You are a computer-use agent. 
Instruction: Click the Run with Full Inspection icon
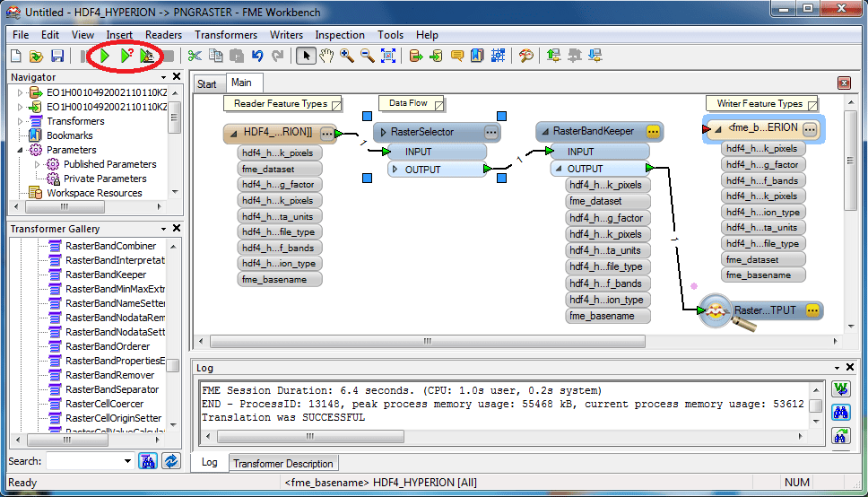147,56
